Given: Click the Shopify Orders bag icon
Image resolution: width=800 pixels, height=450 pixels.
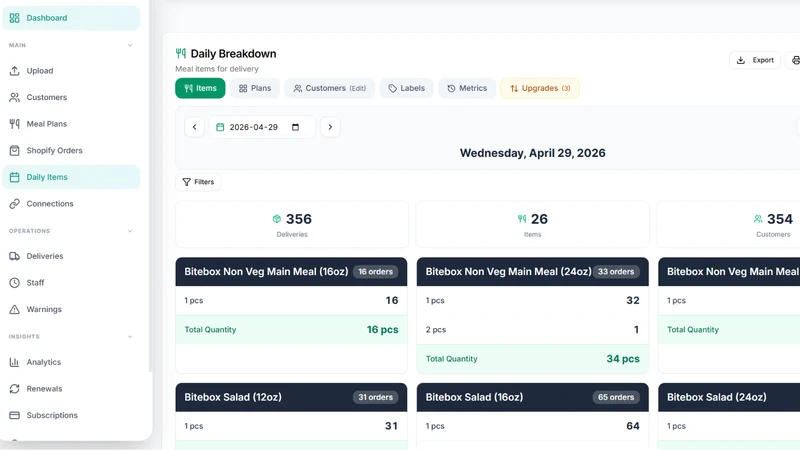Looking at the screenshot, I should tap(14, 151).
